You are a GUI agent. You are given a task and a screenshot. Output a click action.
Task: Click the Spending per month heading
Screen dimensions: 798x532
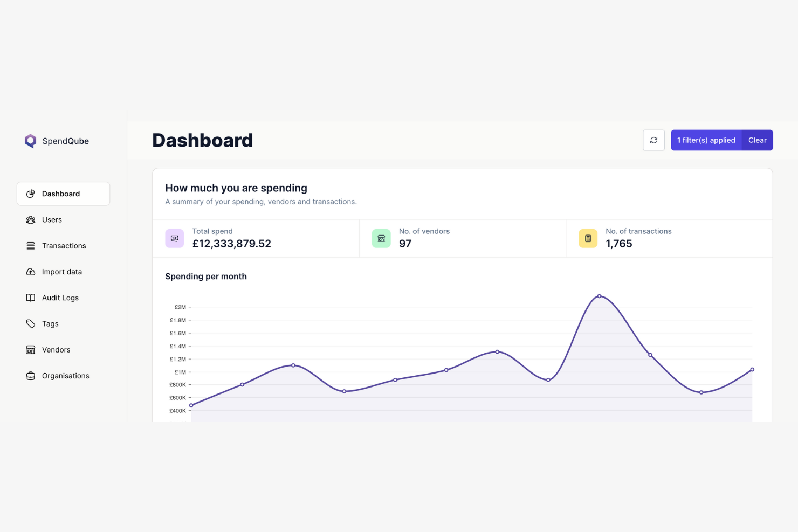(206, 277)
